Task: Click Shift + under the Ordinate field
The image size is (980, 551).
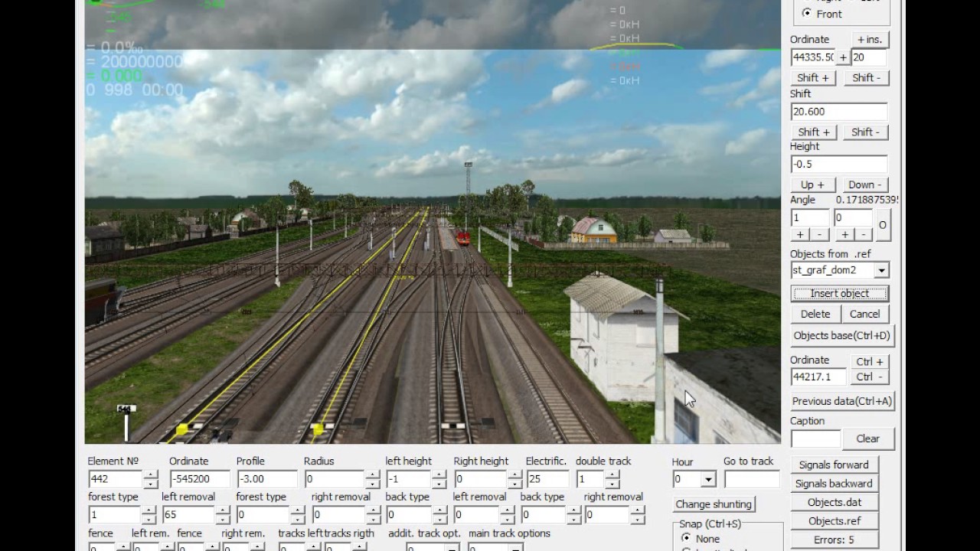Action: click(812, 77)
